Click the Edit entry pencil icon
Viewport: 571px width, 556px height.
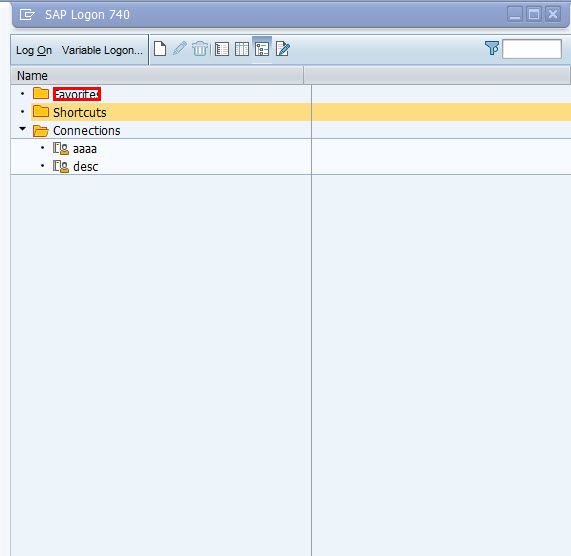point(180,49)
